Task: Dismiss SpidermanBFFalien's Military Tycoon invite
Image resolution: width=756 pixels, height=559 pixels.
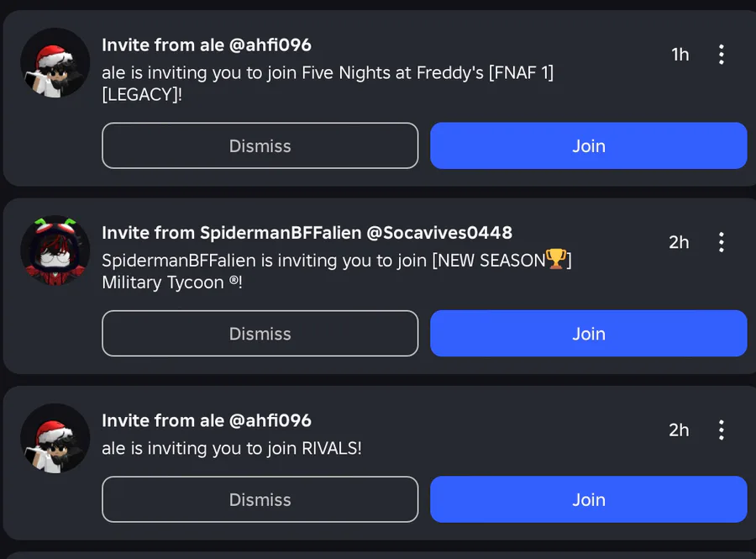Action: pyautogui.click(x=260, y=334)
